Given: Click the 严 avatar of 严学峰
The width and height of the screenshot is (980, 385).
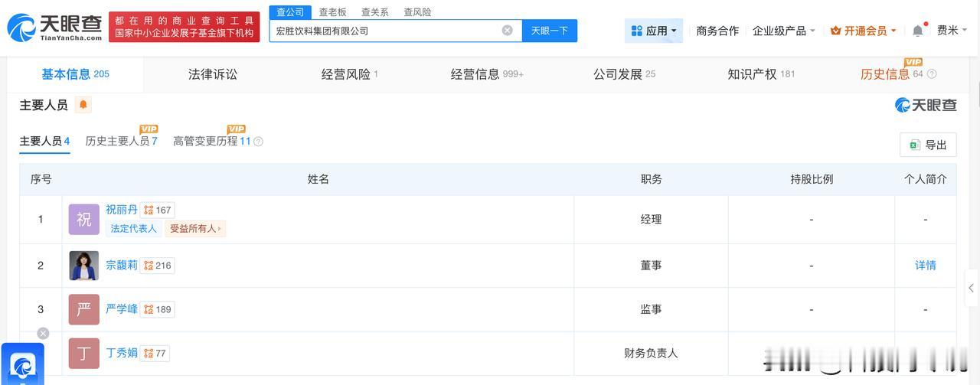Looking at the screenshot, I should (x=84, y=309).
